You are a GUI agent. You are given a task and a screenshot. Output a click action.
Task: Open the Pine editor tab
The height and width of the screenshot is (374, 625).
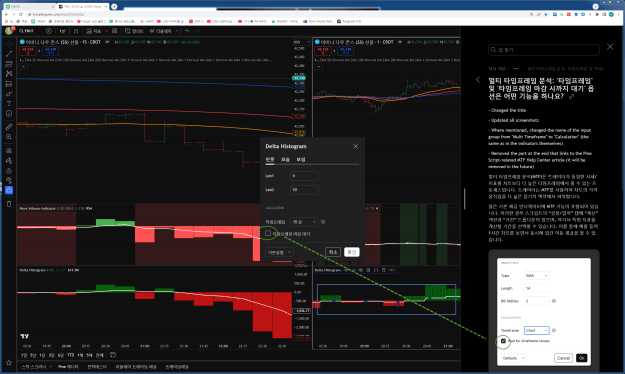68,366
